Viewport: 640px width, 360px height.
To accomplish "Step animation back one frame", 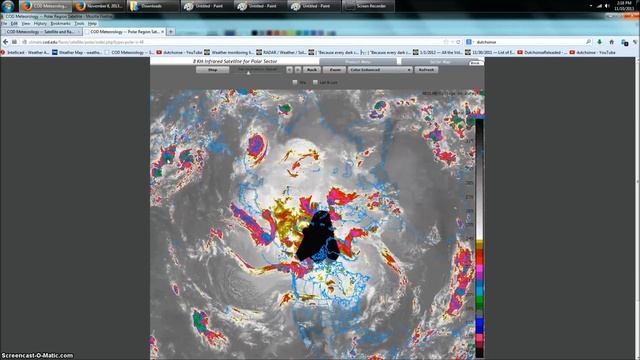I will (x=289, y=70).
